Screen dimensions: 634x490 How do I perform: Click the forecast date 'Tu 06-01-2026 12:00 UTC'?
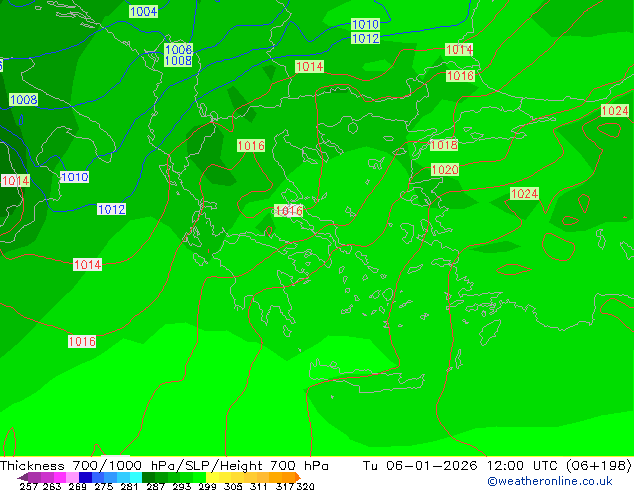(462, 466)
